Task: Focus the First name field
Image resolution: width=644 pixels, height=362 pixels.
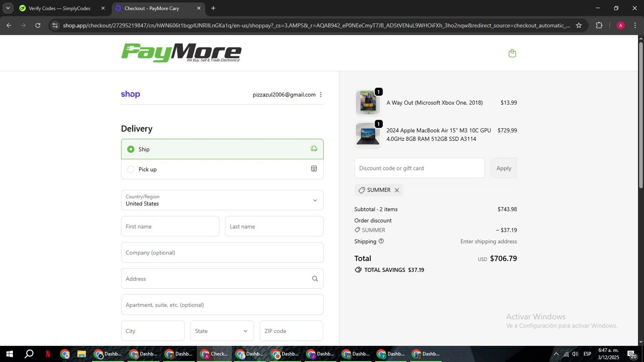Action: 170,226
